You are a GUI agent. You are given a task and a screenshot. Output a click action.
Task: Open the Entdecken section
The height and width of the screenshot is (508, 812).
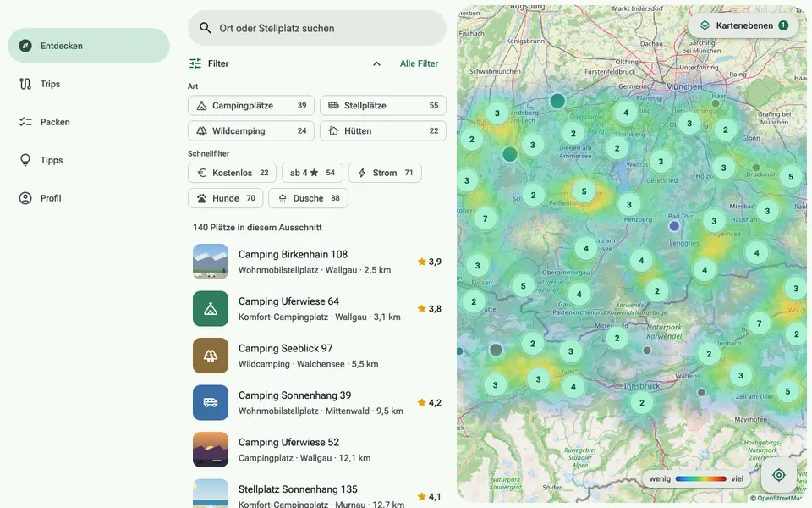[x=89, y=46]
